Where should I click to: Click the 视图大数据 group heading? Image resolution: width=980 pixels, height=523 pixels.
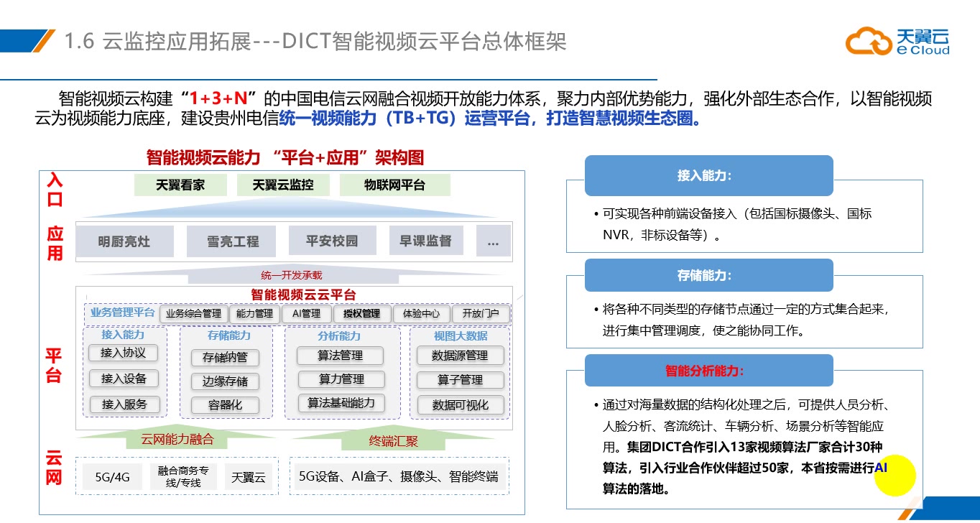pyautogui.click(x=460, y=335)
